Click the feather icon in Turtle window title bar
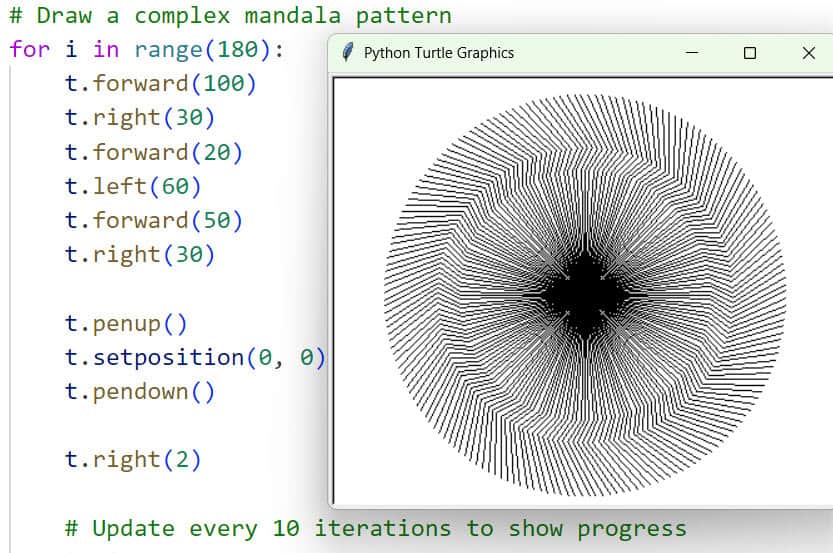The height and width of the screenshot is (553, 833). point(347,52)
